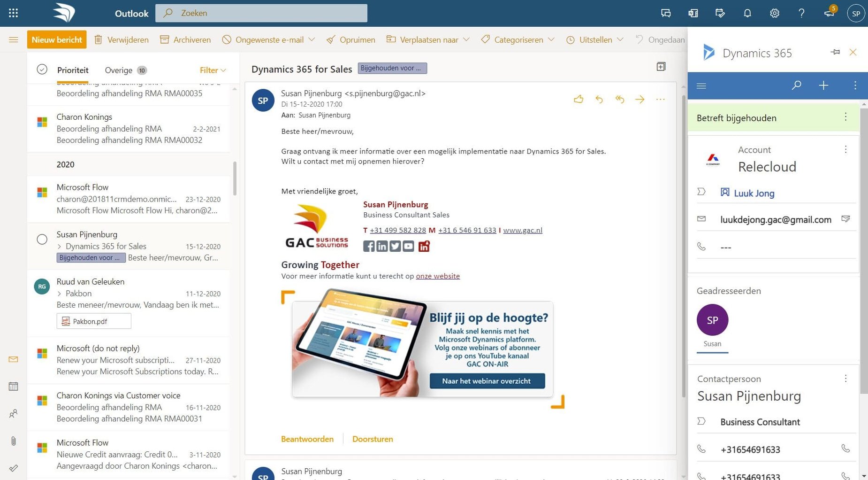Viewport: 868px width, 480px height.
Task: Toggle the select-all messages circle
Action: coord(42,70)
